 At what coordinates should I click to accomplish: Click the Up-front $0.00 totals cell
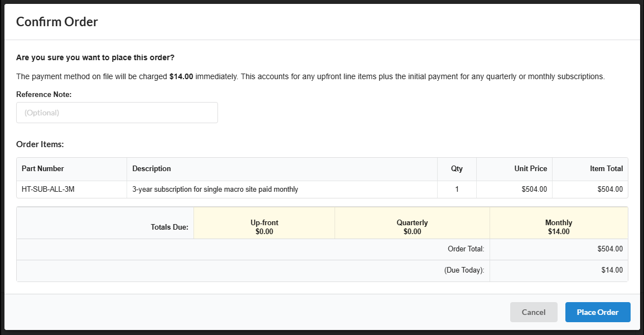(264, 227)
